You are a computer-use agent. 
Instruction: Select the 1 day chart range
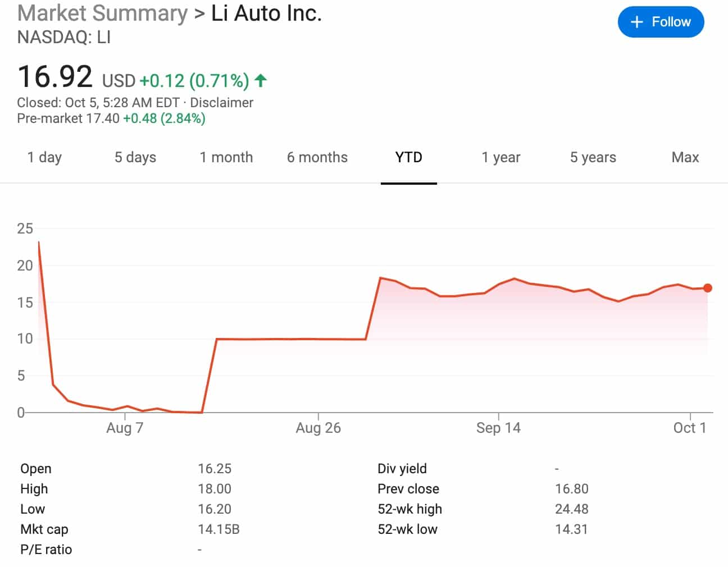point(44,158)
